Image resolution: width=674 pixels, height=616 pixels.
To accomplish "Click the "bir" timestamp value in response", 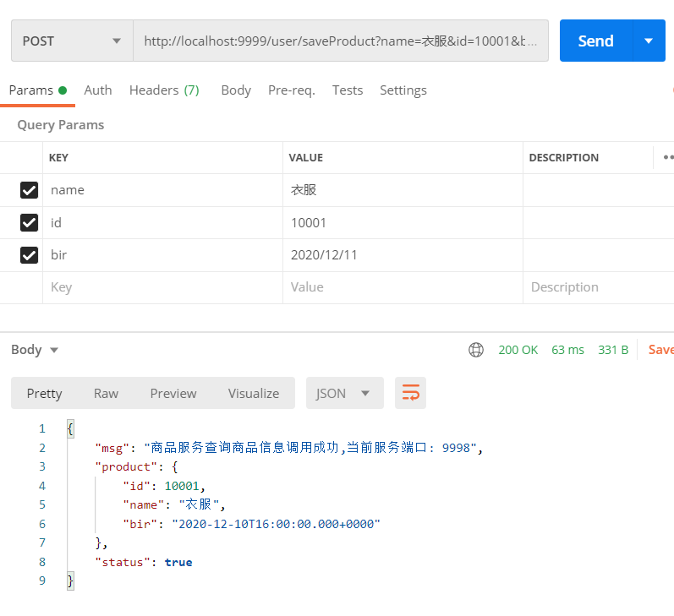I will (276, 524).
